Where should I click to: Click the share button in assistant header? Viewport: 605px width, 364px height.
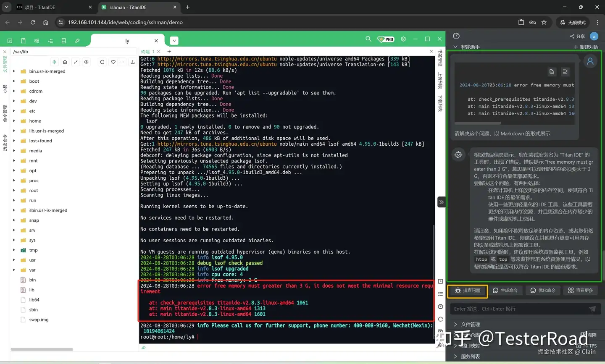click(578, 36)
